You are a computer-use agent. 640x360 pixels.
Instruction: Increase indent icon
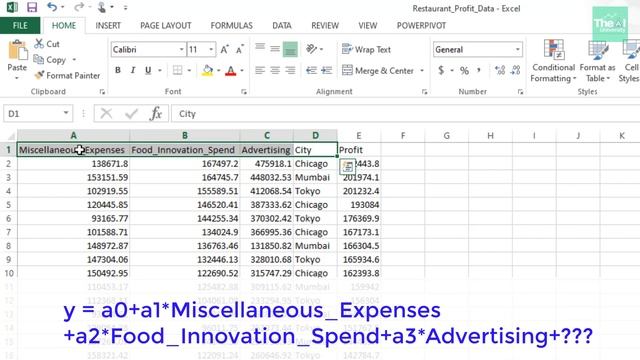point(327,70)
